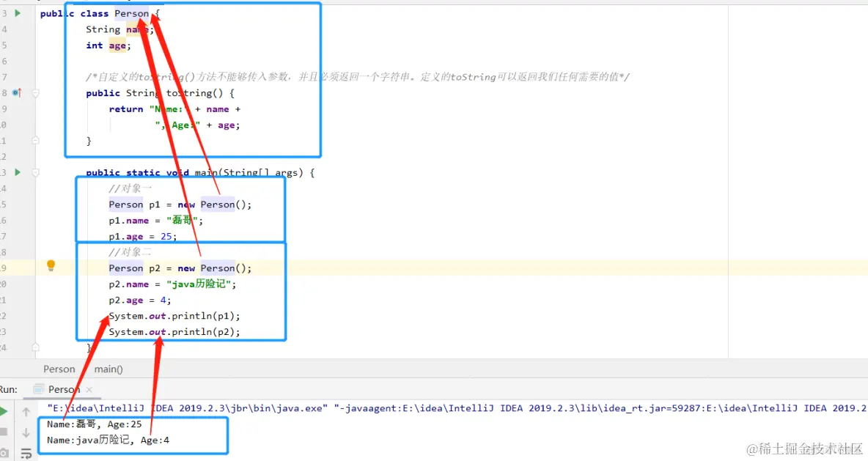Click the Run: tool window label

point(9,389)
